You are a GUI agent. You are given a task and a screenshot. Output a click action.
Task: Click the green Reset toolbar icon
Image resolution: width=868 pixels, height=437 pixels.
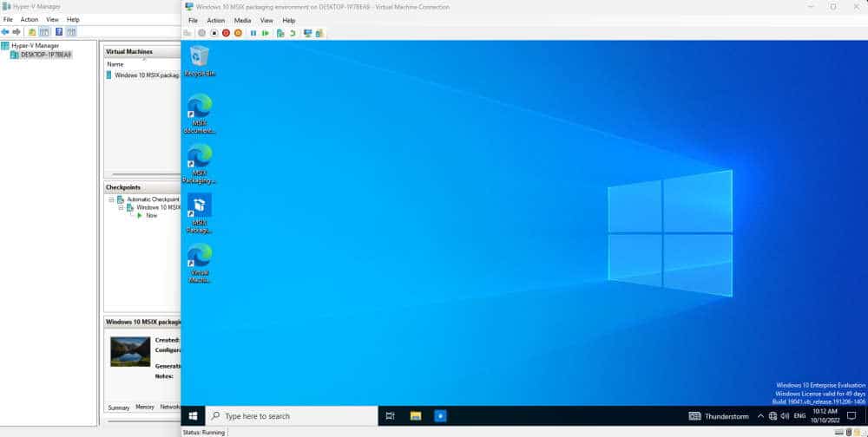coord(265,33)
